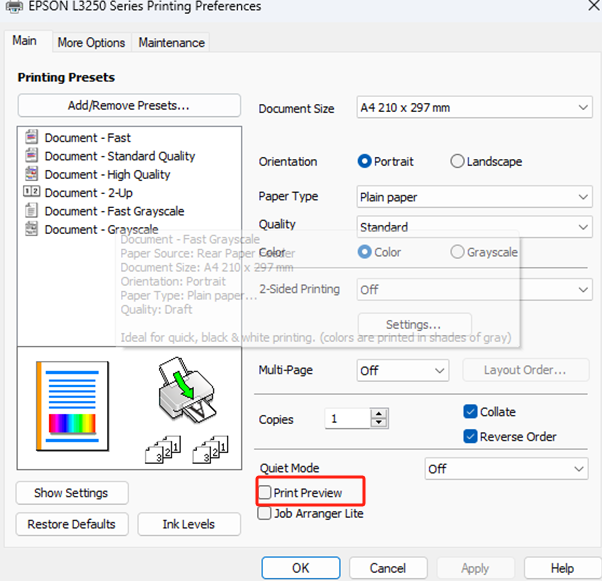Click the Document - Grayscale preset icon
This screenshot has height=581, width=602.
[x=31, y=228]
